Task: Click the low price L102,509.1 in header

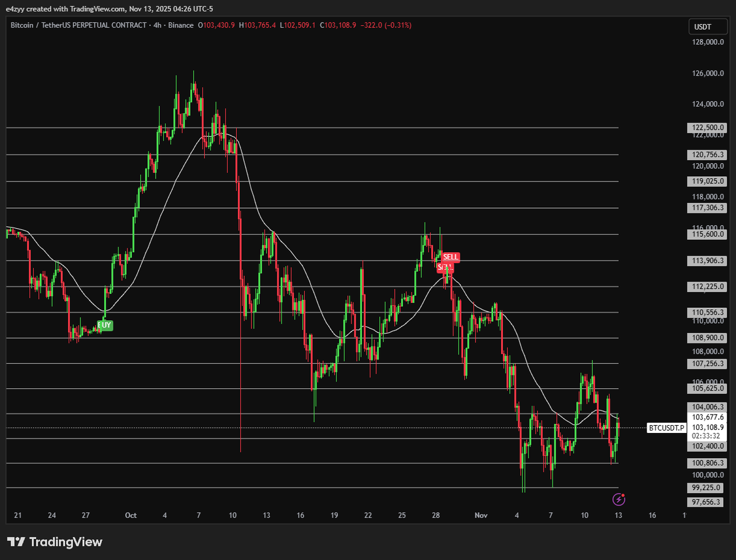Action: point(299,25)
